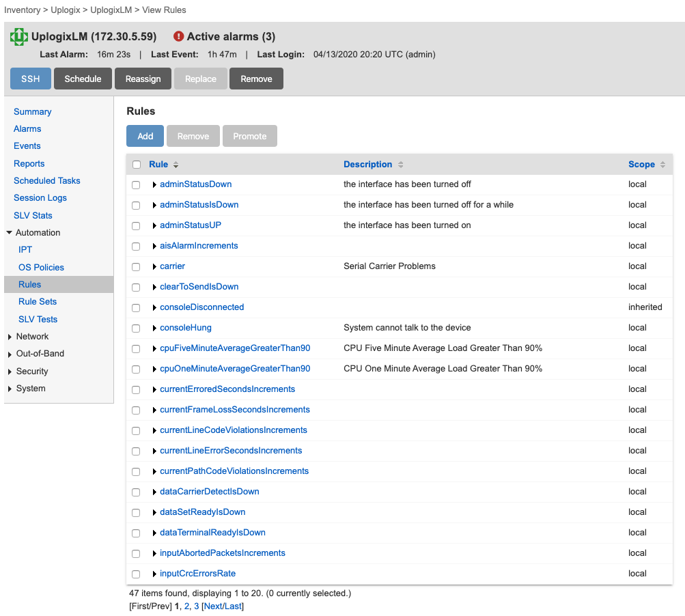Check the consoleDisconnected rule checkbox
Screen dimensions: 685x616
point(136,308)
